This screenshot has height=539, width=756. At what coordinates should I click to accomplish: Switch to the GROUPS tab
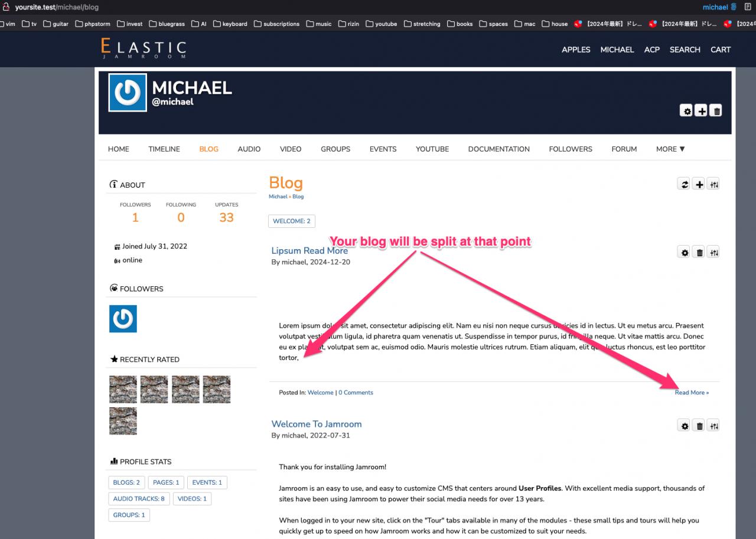coord(335,149)
